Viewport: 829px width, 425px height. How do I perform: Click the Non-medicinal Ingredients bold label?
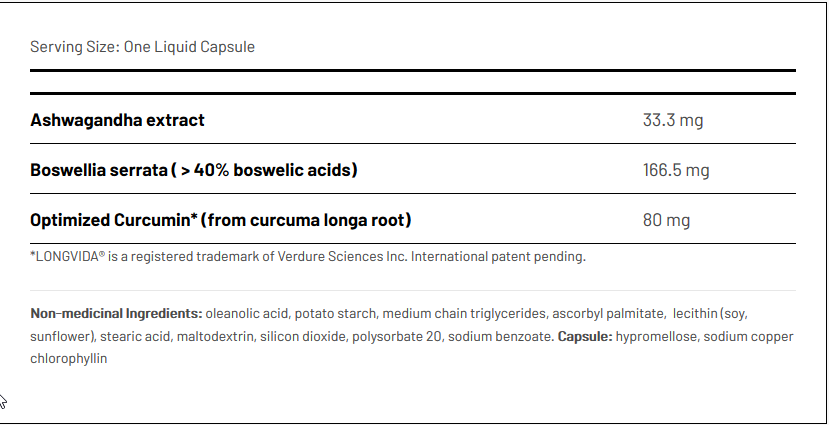116,313
